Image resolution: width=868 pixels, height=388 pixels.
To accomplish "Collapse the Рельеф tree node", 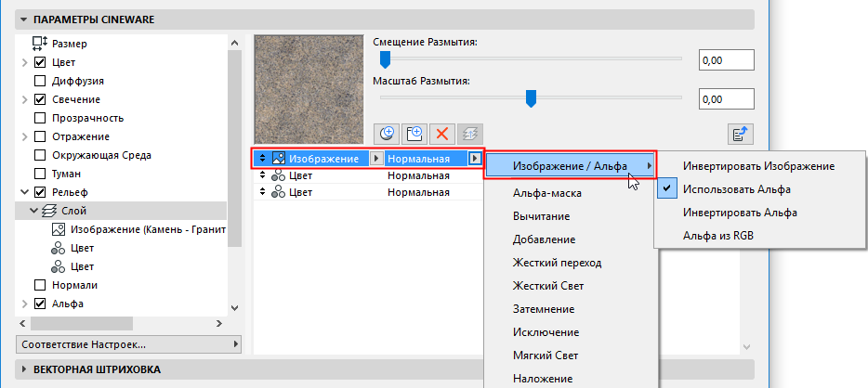I will tap(24, 192).
